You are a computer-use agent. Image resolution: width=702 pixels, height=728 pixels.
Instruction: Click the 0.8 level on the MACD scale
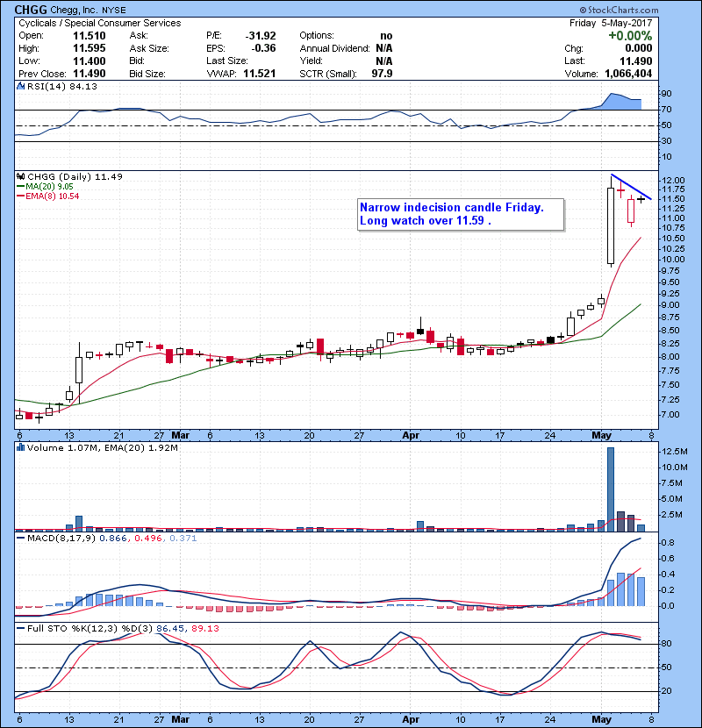click(x=668, y=543)
